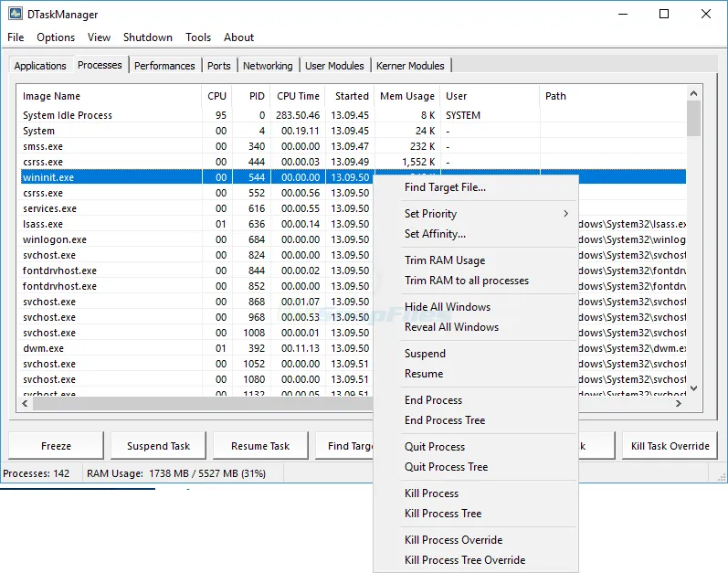Click the process list scroll up arrow
This screenshot has width=728, height=573.
693,93
